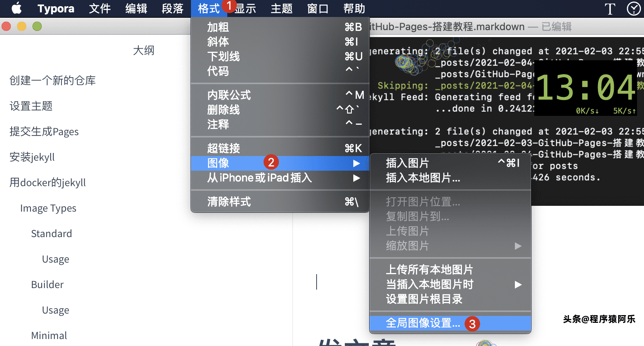Viewport: 644px width, 346px height.
Task: Apply 加粗 bold formatting
Action: pyautogui.click(x=280, y=27)
